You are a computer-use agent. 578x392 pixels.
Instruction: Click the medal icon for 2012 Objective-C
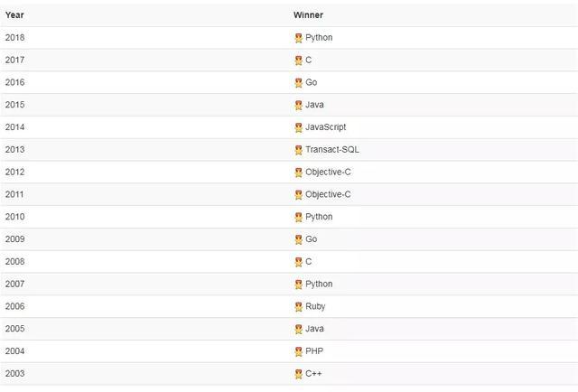tap(299, 173)
